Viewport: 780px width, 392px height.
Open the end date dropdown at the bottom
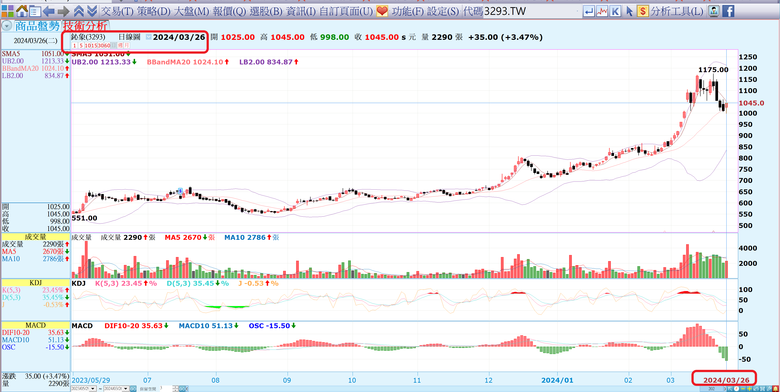(x=125, y=388)
